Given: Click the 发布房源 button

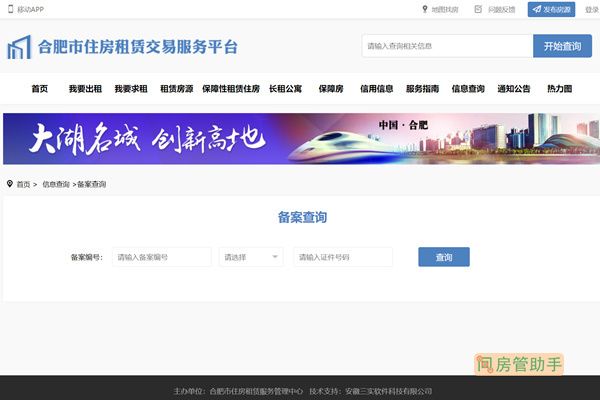Looking at the screenshot, I should (551, 9).
